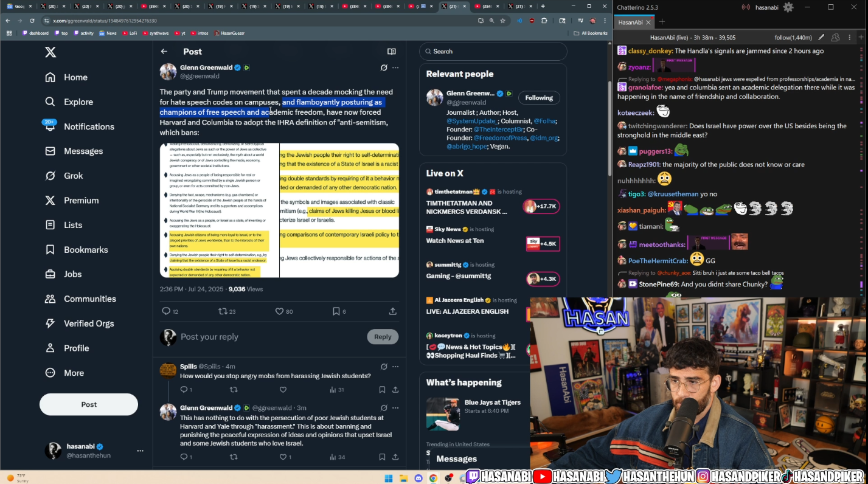Open reader view icon in Post header
The width and height of the screenshot is (868, 484).
click(392, 52)
